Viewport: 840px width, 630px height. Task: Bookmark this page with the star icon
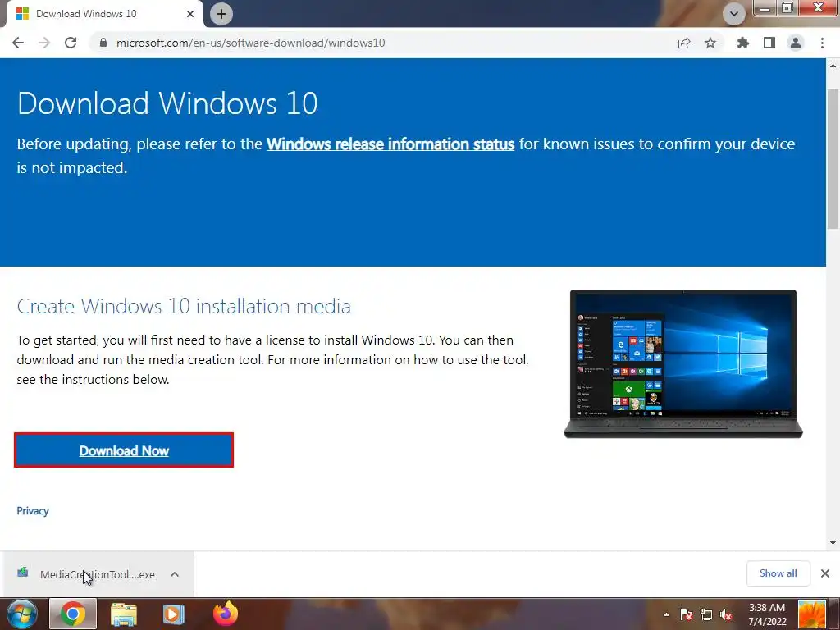click(710, 43)
